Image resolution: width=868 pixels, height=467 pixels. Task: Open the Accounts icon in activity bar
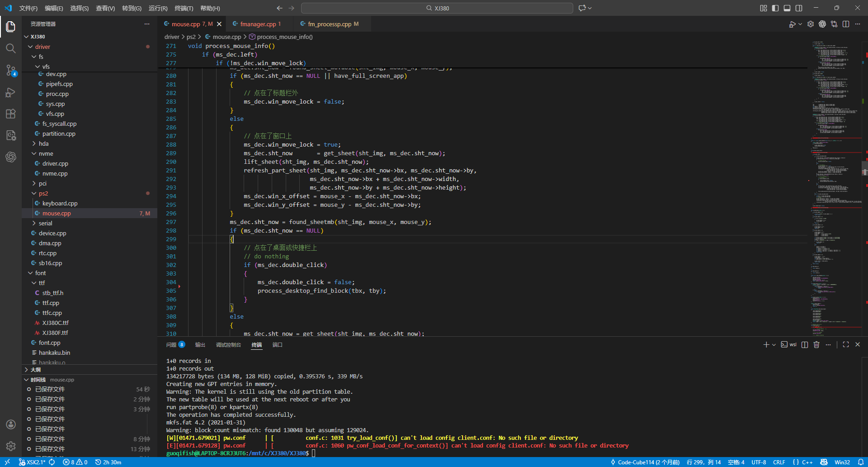(x=11, y=424)
